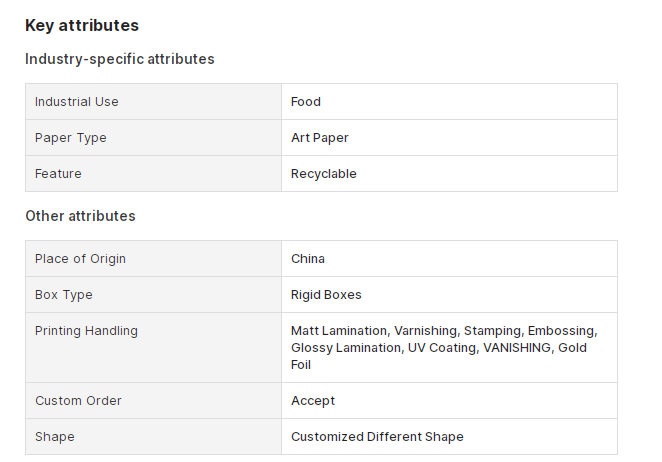Select the Industry-specific attributes subheading

pyautogui.click(x=120, y=59)
